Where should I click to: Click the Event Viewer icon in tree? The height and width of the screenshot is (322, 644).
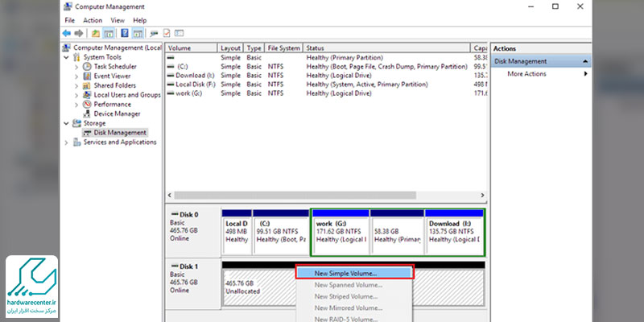pyautogui.click(x=87, y=76)
